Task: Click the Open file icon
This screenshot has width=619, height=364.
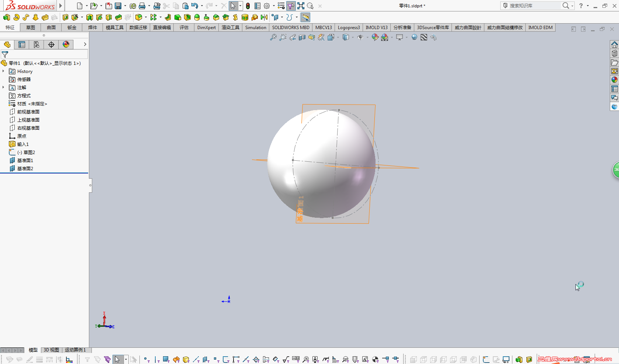Action: (94, 6)
